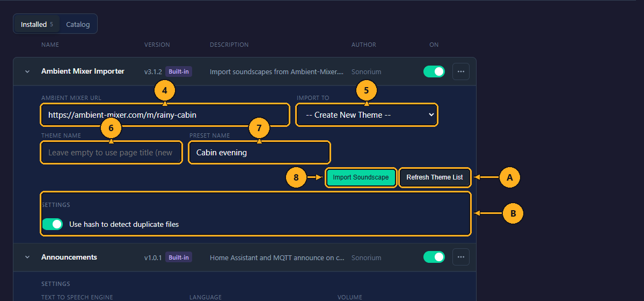This screenshot has width=644, height=301.
Task: Click Import Soundscape button
Action: click(x=361, y=177)
